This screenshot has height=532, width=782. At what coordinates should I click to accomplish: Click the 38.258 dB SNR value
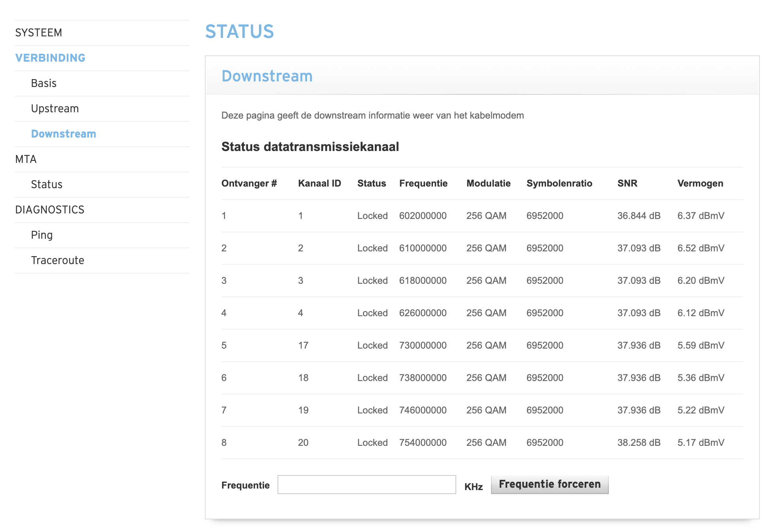[638, 443]
